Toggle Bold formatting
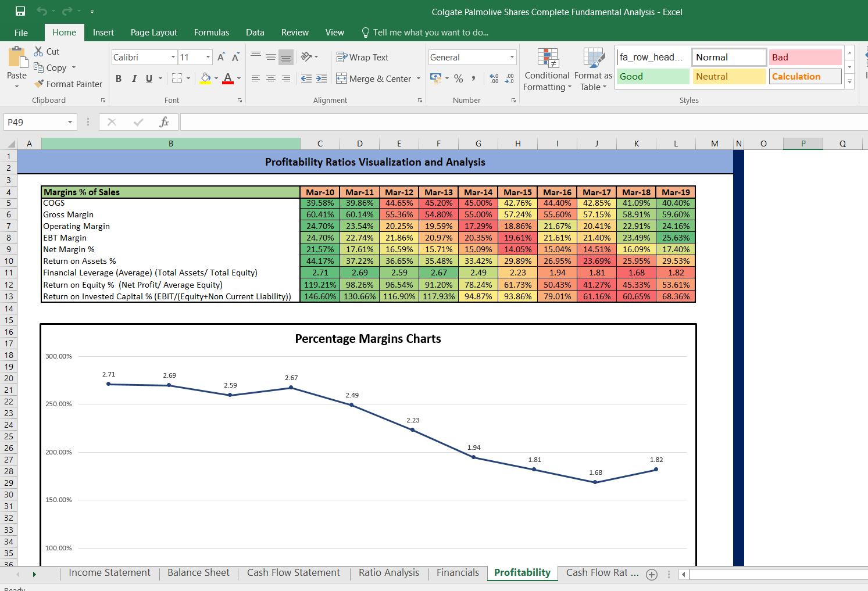 tap(119, 78)
